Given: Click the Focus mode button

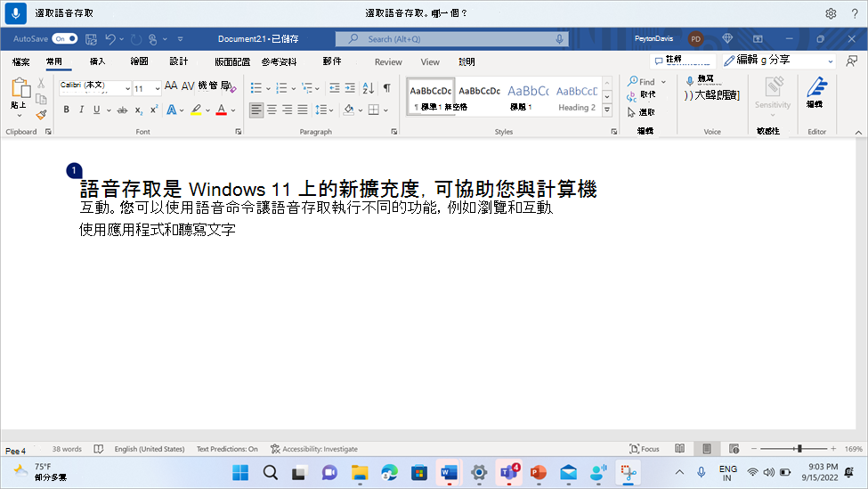Looking at the screenshot, I should 645,449.
